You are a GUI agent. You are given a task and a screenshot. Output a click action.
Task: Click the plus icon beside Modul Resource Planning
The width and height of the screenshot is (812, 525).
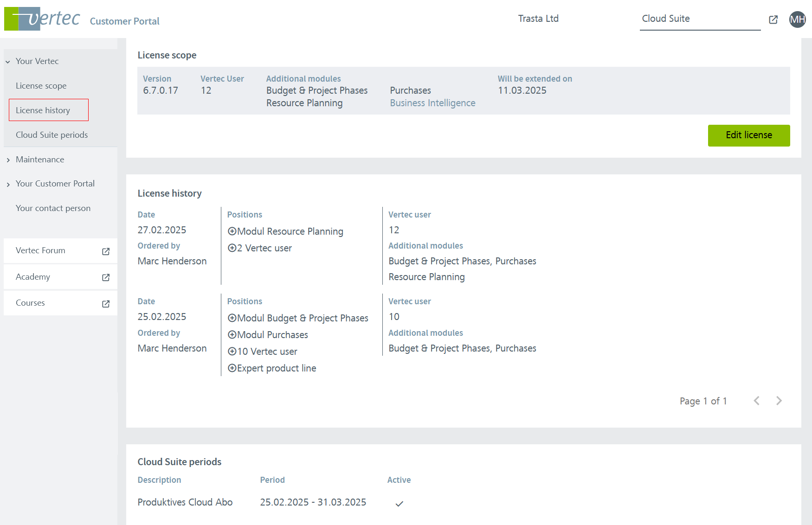click(x=232, y=231)
